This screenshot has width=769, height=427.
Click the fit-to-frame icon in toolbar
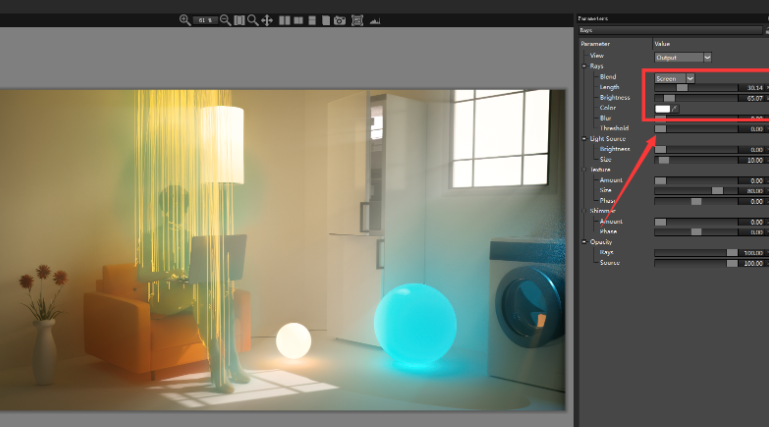click(x=357, y=20)
